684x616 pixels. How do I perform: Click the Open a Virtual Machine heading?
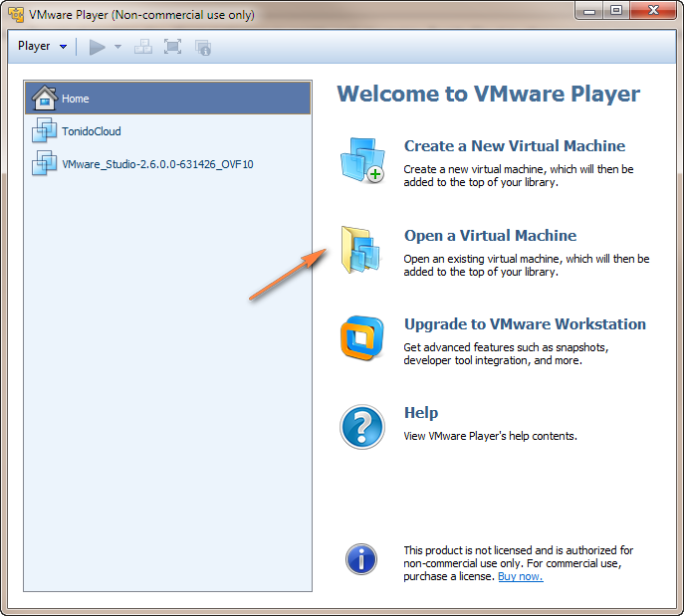(490, 236)
